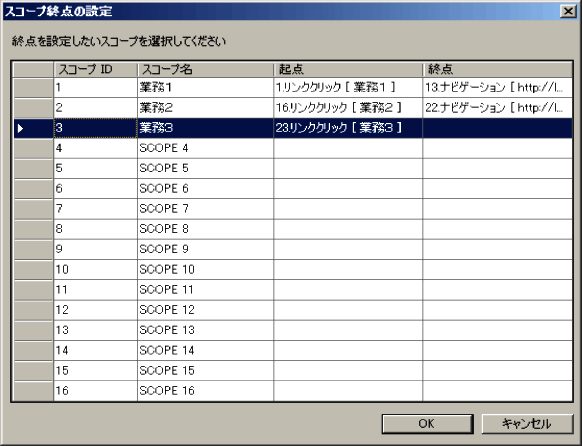Click start point cell 16.リンククリック [ 業務2 ]
The image size is (582, 446).
(348, 108)
